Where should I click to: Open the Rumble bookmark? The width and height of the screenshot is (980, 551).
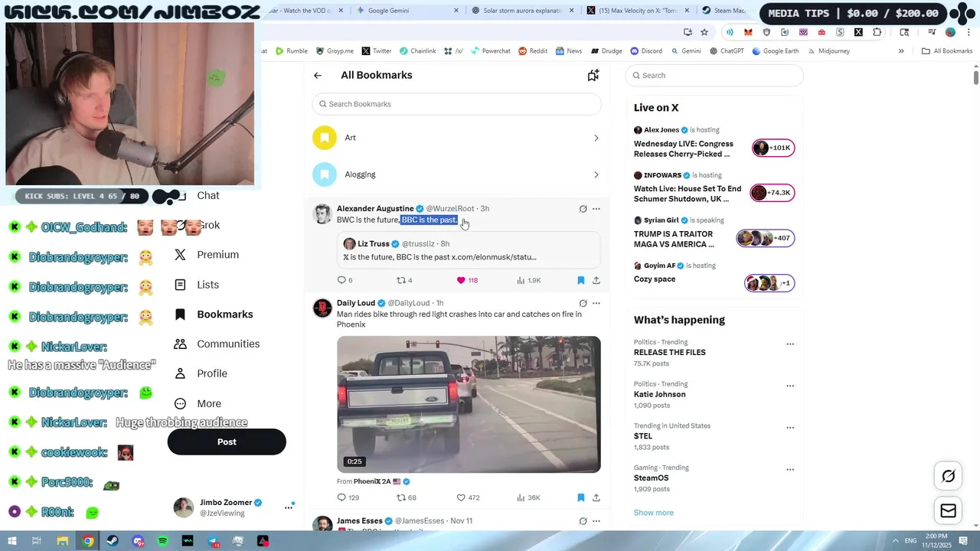[x=291, y=51]
